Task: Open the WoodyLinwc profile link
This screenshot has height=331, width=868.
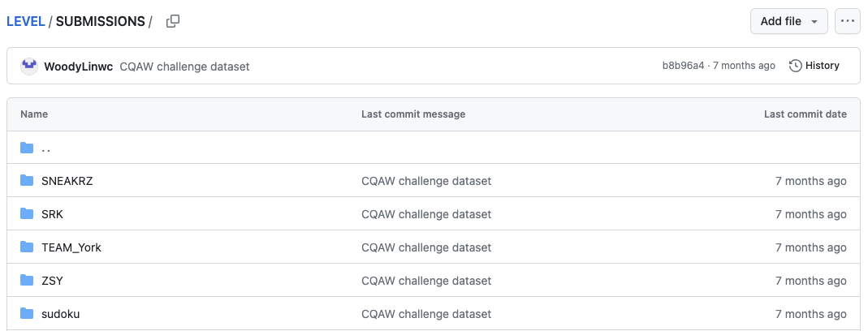Action: (79, 67)
